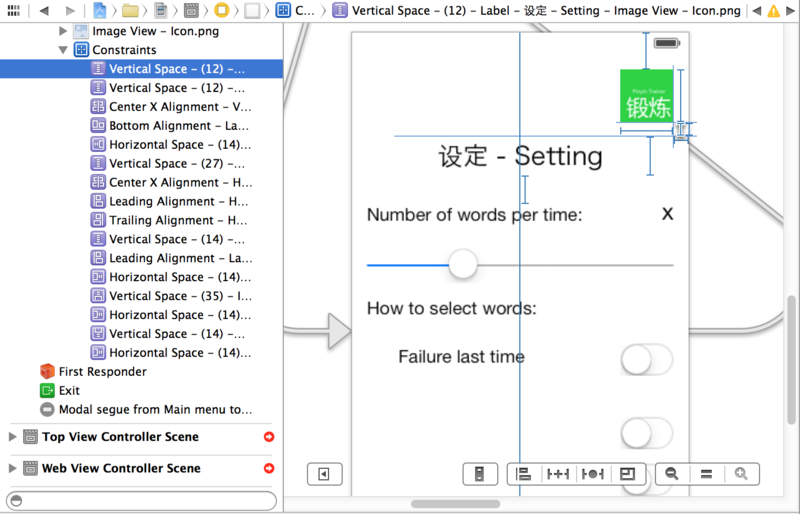Viewport: 800px width, 514px height.
Task: Click the project icon in jump bar
Action: point(99,10)
